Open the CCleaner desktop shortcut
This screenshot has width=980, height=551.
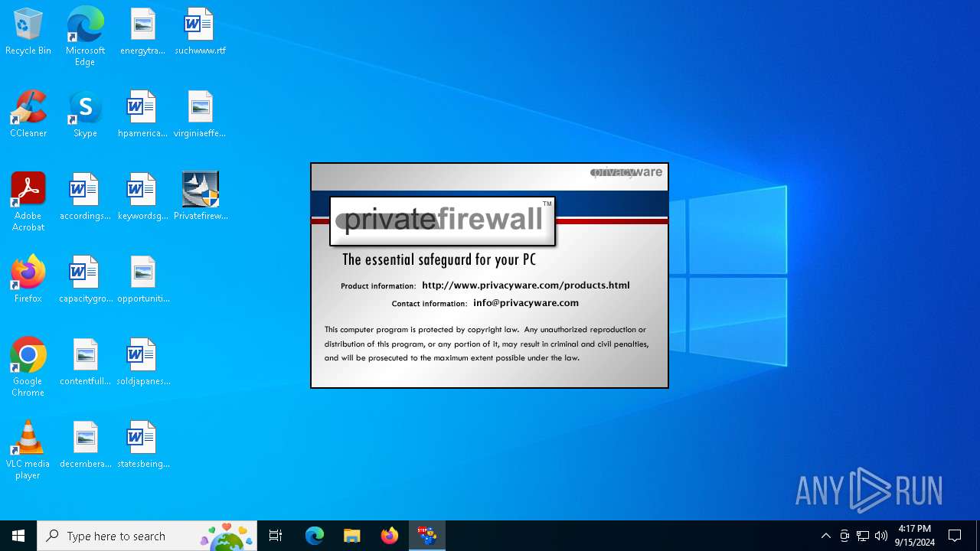pyautogui.click(x=28, y=115)
